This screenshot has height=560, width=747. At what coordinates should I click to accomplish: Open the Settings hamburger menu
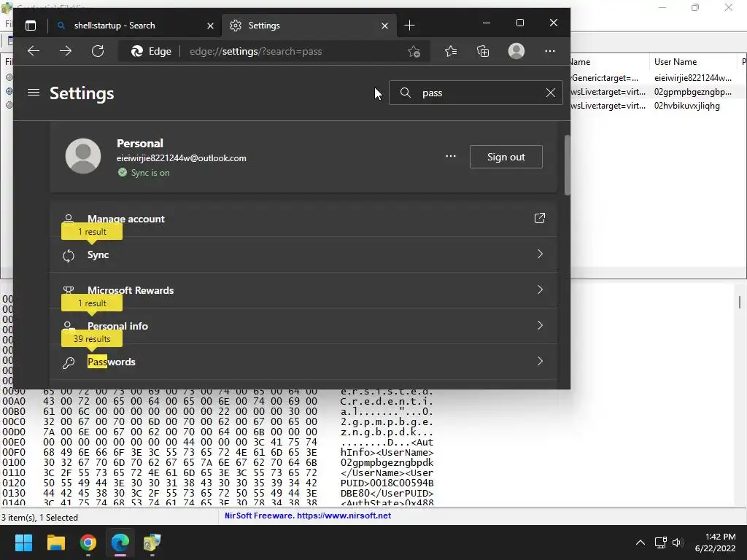tap(34, 93)
